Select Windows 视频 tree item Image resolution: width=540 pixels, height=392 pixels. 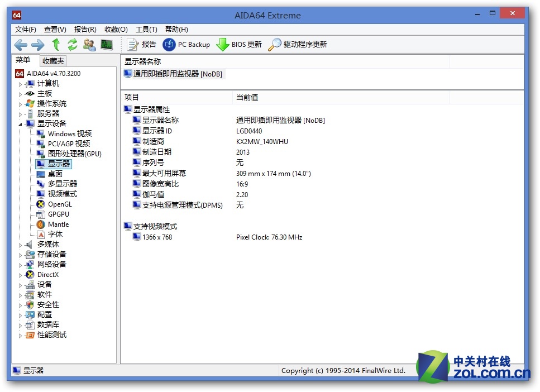tap(64, 133)
